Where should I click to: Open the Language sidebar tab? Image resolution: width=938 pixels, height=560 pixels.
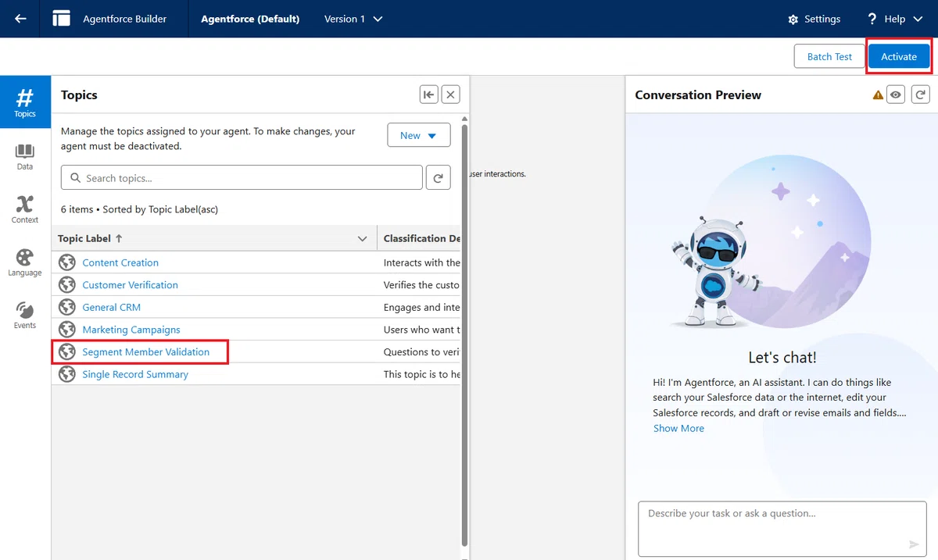pyautogui.click(x=25, y=262)
